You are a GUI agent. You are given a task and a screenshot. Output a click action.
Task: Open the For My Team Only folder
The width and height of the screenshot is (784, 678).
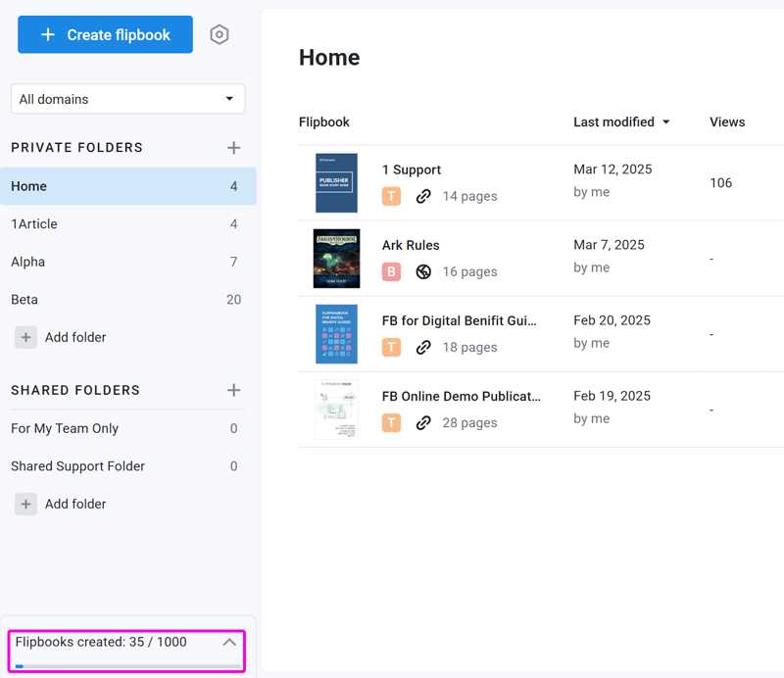[x=128, y=428]
